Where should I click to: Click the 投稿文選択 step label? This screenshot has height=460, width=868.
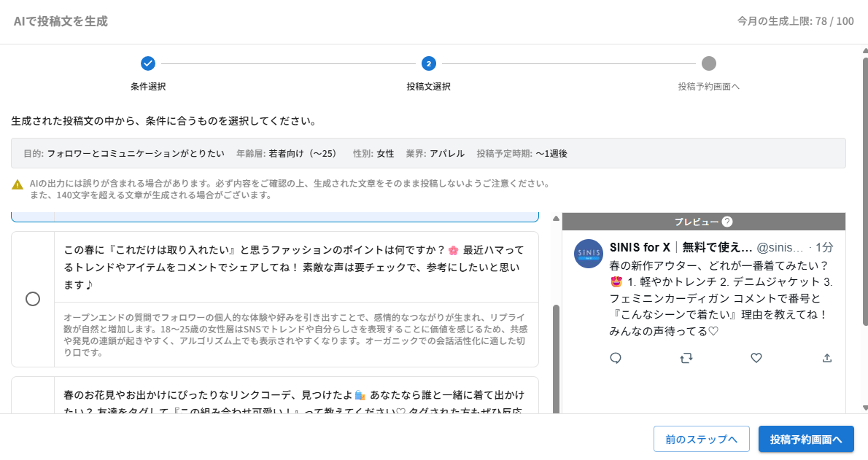(x=428, y=86)
